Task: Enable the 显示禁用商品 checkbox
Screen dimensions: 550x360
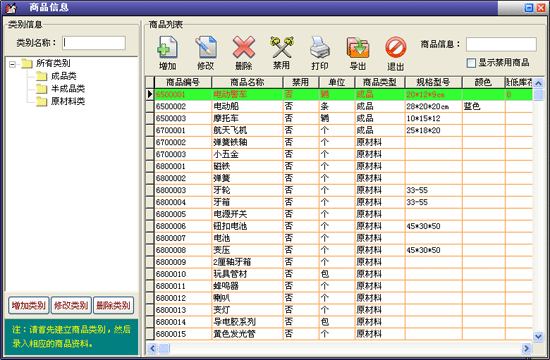Action: pyautogui.click(x=471, y=63)
